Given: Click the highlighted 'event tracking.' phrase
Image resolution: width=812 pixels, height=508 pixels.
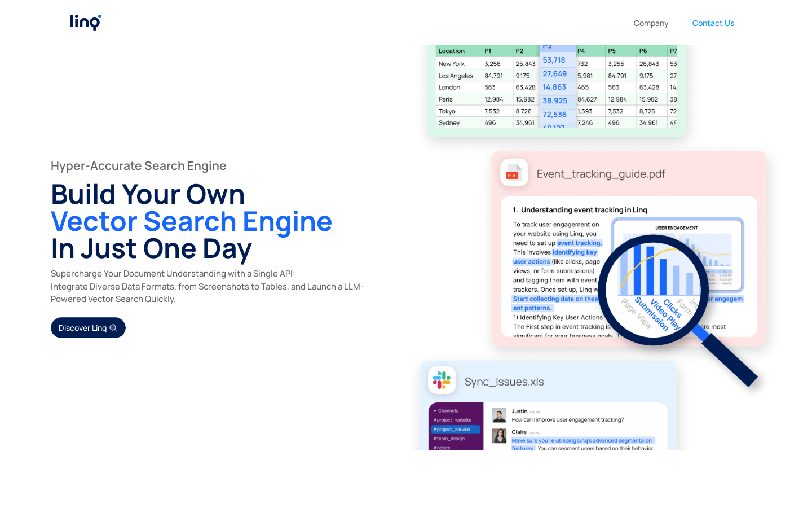Looking at the screenshot, I should coord(580,243).
